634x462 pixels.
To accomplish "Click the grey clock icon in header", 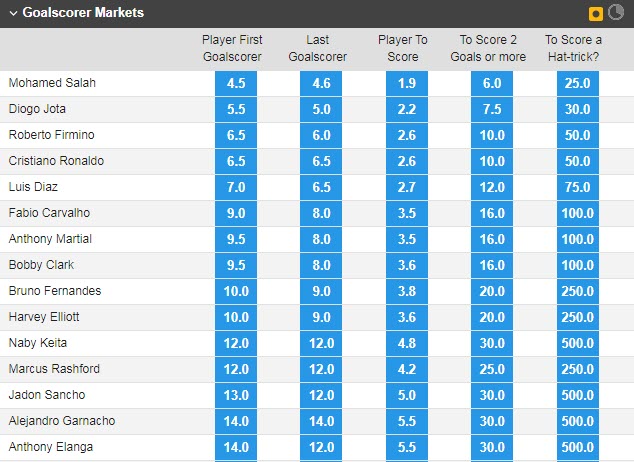I will pyautogui.click(x=616, y=13).
